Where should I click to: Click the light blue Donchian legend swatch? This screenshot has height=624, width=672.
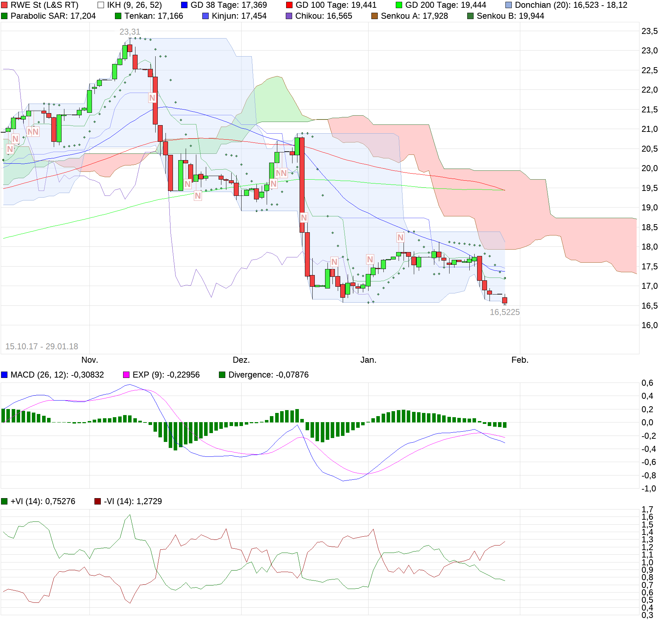point(509,5)
